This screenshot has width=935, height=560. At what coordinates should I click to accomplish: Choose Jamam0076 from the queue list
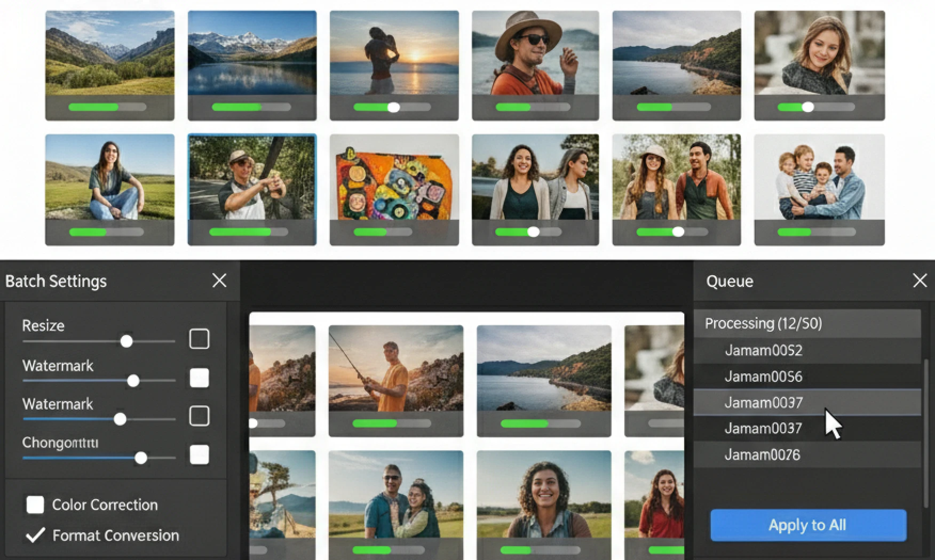[762, 454]
